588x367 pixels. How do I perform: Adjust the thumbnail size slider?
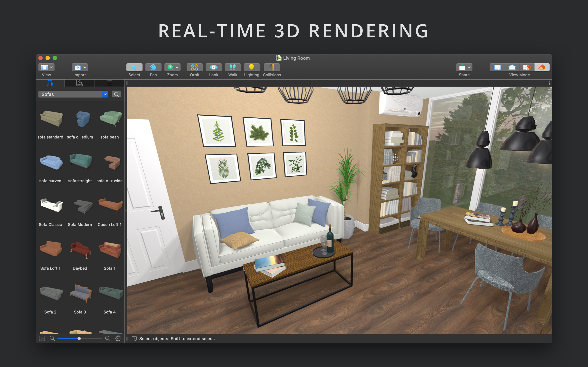pyautogui.click(x=79, y=338)
